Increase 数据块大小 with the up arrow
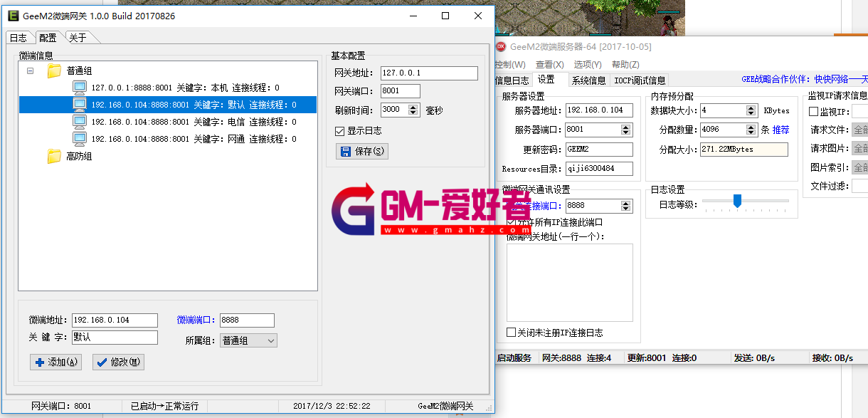Screen dimensions: 868x418 pos(751,108)
